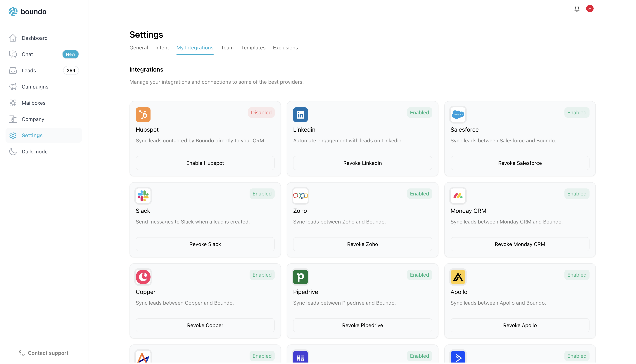Image resolution: width=636 pixels, height=364 pixels.
Task: Click the Pipedrive logo icon
Action: point(300,277)
